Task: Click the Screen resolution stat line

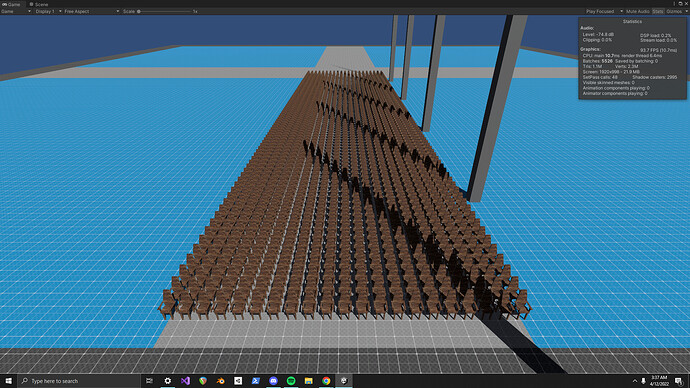Action: click(x=611, y=72)
